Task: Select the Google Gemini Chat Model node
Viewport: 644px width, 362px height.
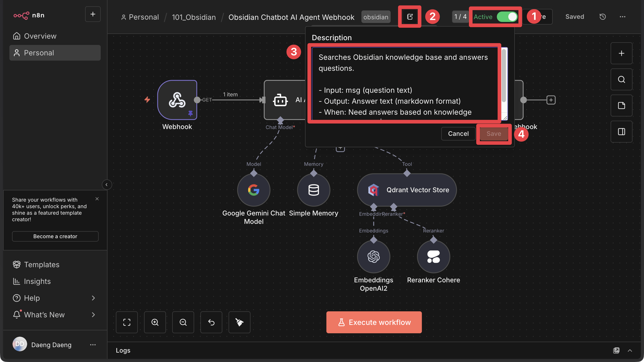Action: click(x=254, y=190)
